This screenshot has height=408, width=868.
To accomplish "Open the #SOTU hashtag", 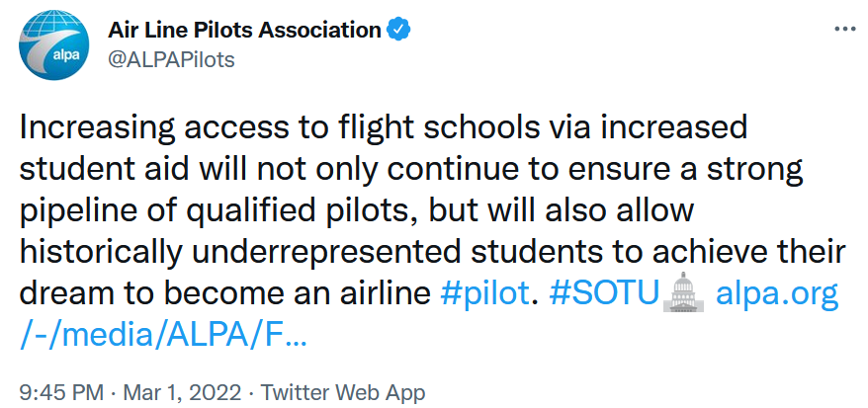I will tap(602, 294).
